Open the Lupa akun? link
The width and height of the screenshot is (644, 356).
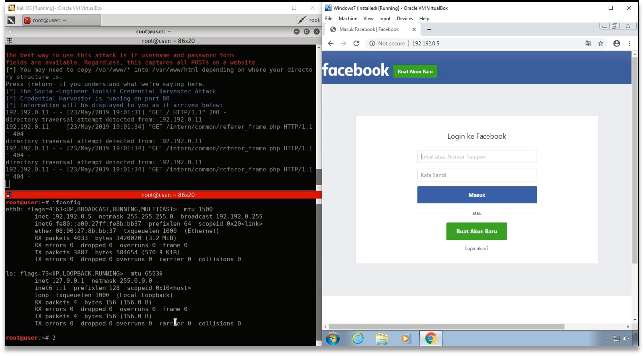click(477, 248)
